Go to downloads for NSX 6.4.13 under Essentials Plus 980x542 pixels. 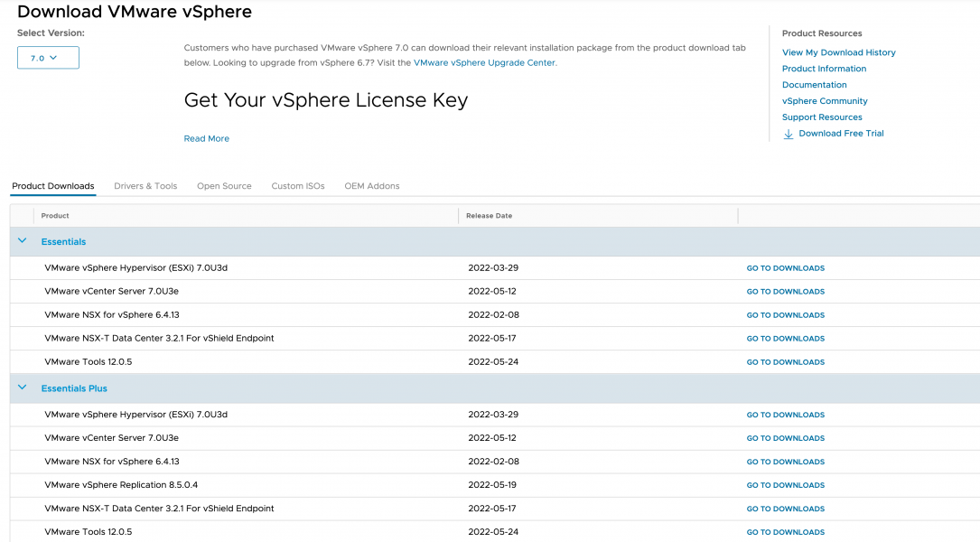(x=786, y=462)
